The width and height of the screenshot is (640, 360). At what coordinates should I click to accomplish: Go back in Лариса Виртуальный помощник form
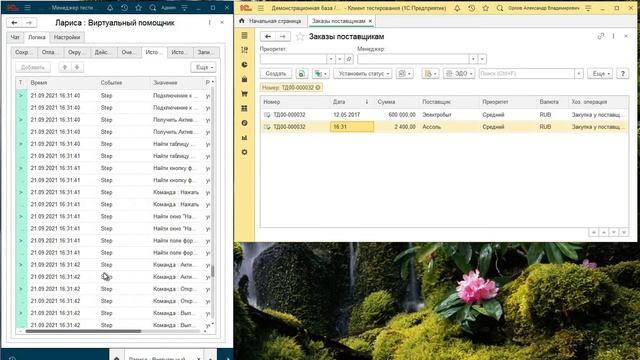tap(15, 23)
